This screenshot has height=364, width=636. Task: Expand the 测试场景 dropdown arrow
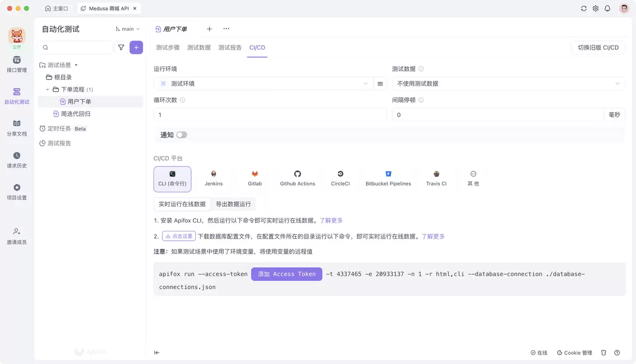tap(76, 65)
